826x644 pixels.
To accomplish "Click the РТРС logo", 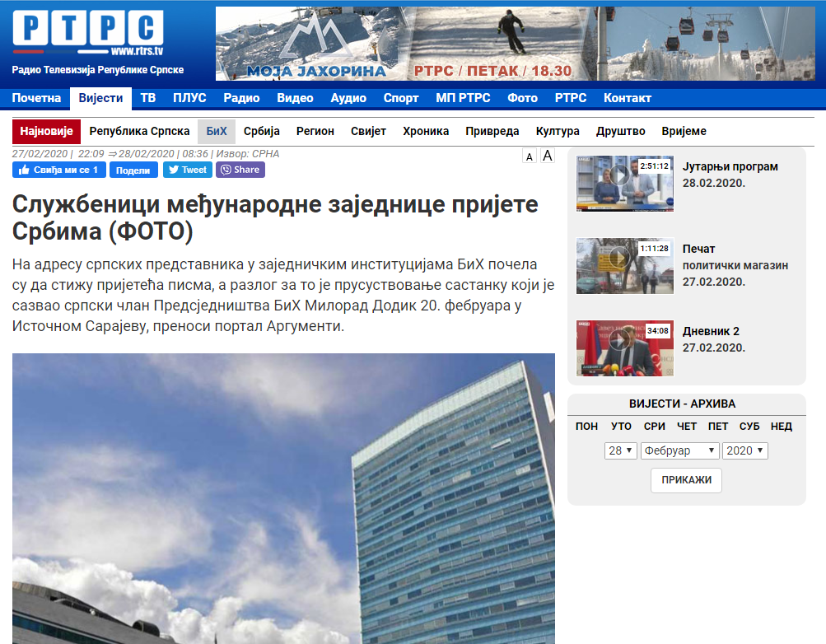I will [x=88, y=33].
